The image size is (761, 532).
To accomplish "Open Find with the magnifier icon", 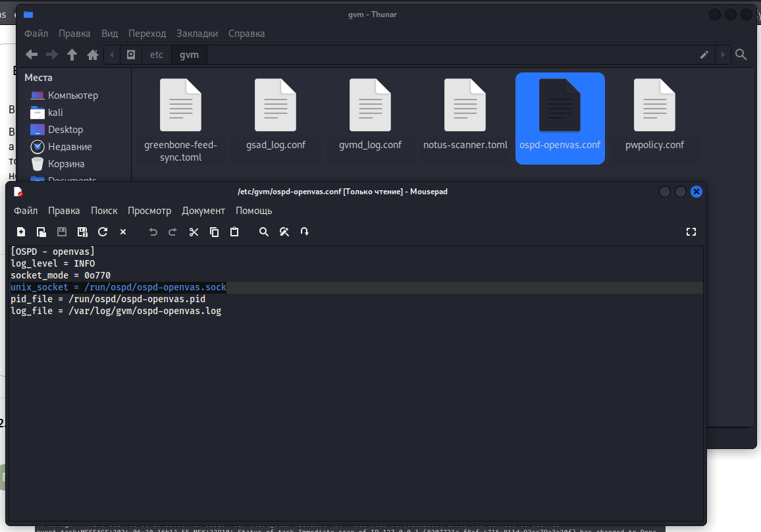I will tap(264, 232).
